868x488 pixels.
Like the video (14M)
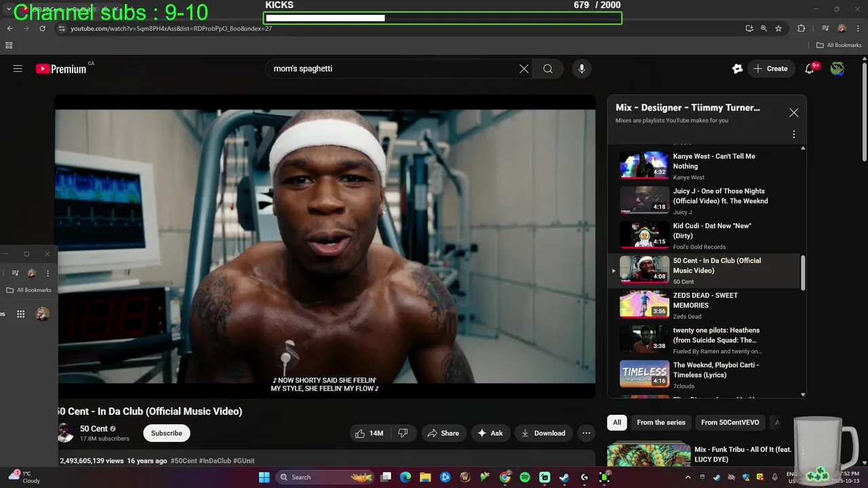(x=370, y=433)
